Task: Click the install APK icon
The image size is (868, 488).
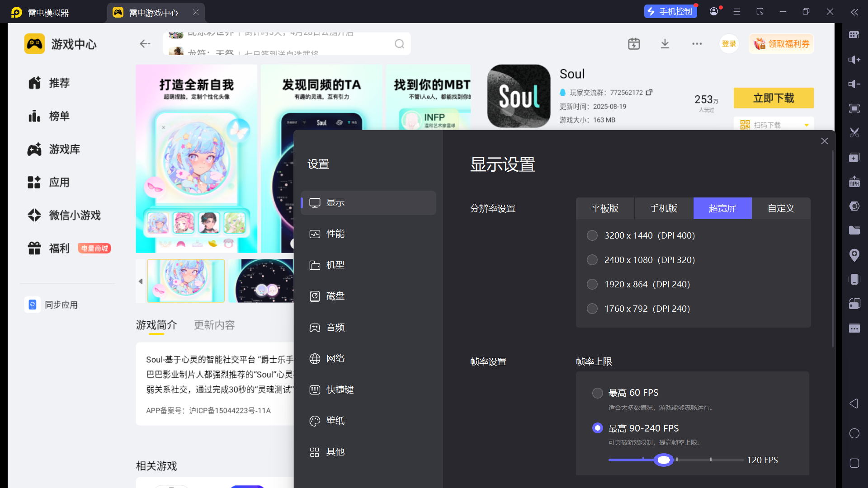Action: tap(854, 182)
